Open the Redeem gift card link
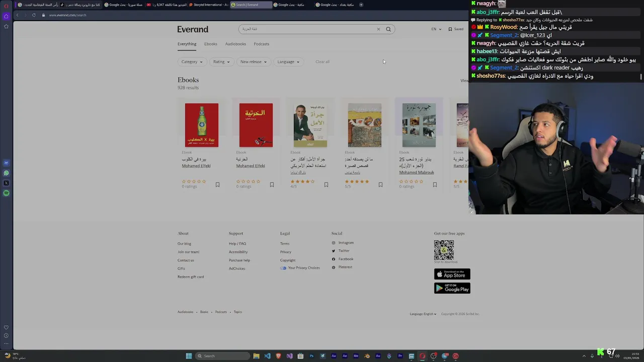Screen dimensions: 644x362 coord(191,277)
